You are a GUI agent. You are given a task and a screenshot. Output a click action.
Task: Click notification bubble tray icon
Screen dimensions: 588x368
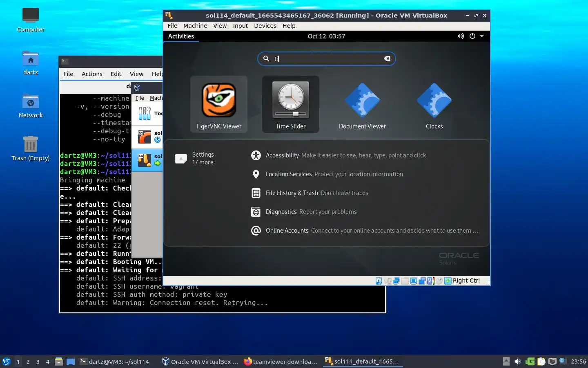(563, 361)
